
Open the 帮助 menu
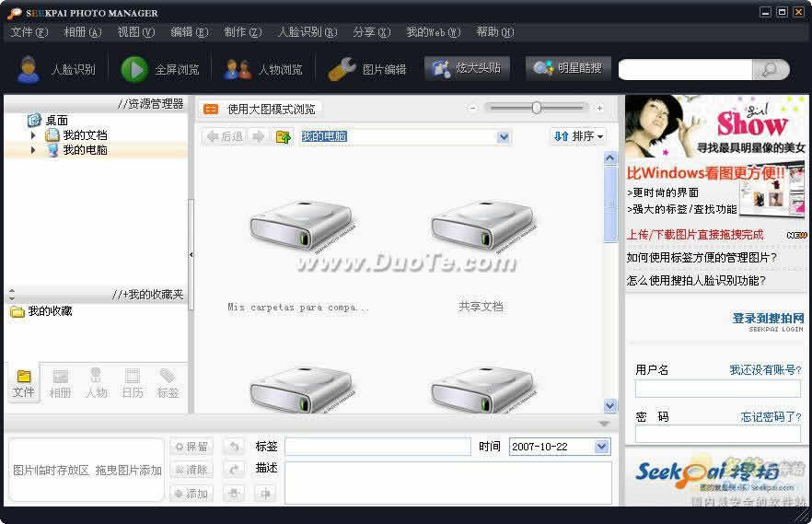pos(495,32)
